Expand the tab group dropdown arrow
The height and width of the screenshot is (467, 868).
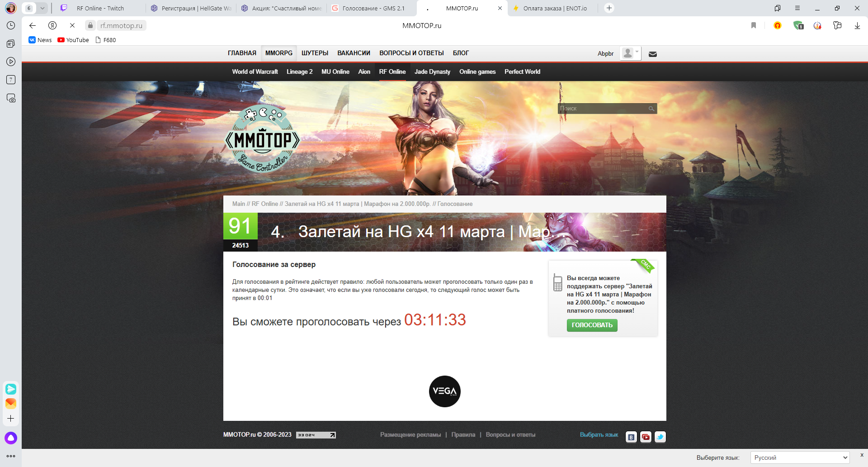point(42,8)
